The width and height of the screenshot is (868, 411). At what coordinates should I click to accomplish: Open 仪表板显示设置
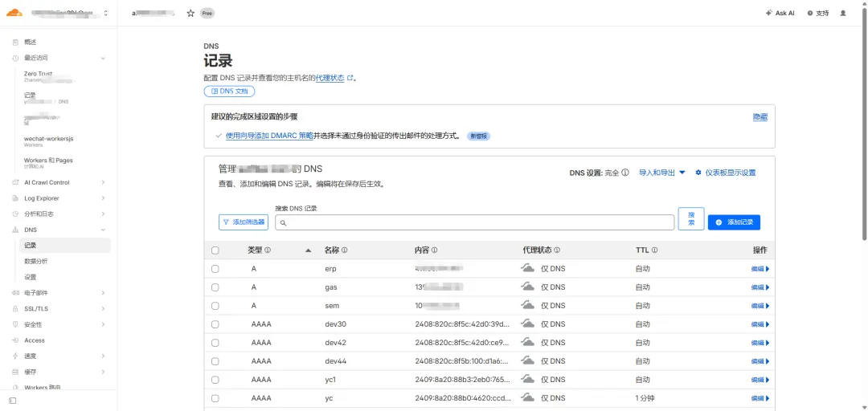tap(726, 173)
